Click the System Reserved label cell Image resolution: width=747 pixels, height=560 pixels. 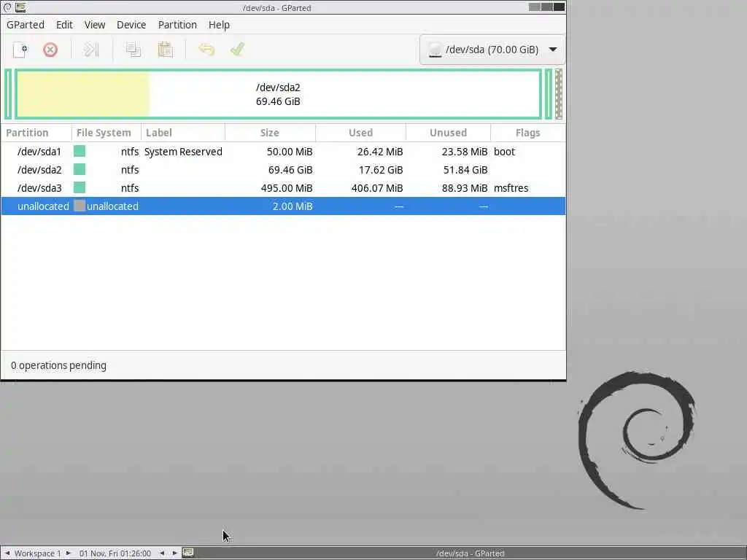[183, 152]
